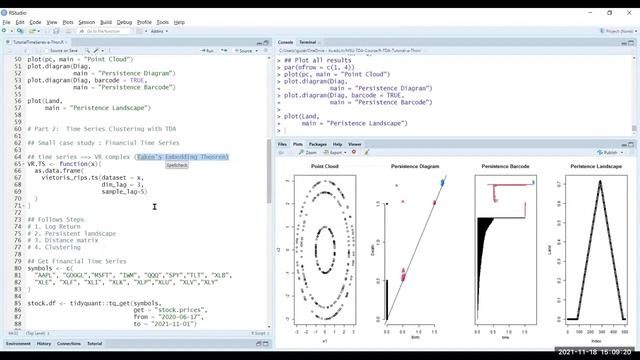The image size is (640, 360).
Task: Click the code tools magic wand icon
Action: click(96, 51)
